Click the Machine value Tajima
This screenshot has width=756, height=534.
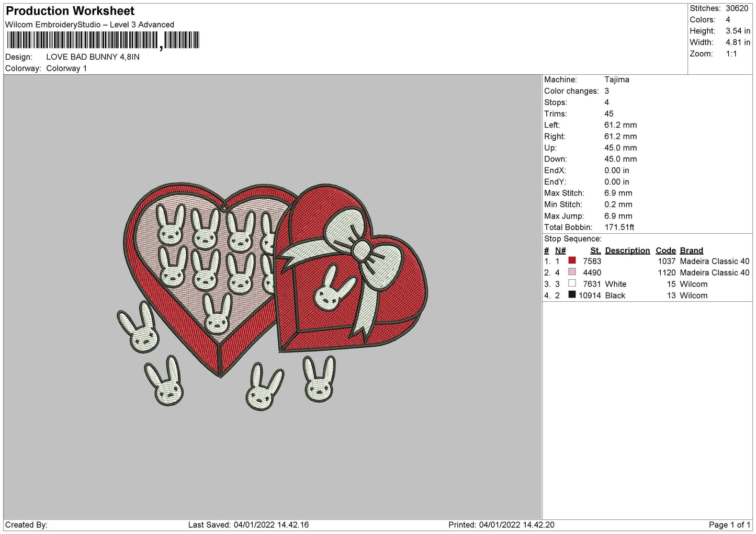click(616, 79)
